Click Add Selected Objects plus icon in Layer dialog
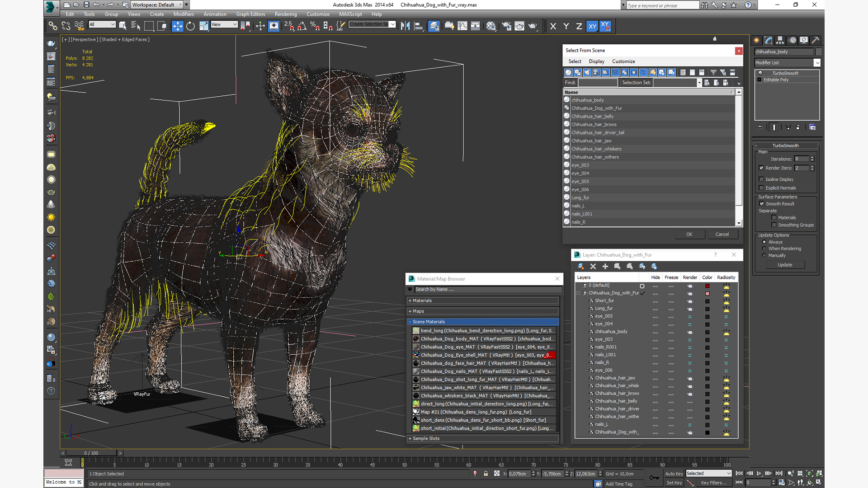Image resolution: width=868 pixels, height=488 pixels. [605, 267]
